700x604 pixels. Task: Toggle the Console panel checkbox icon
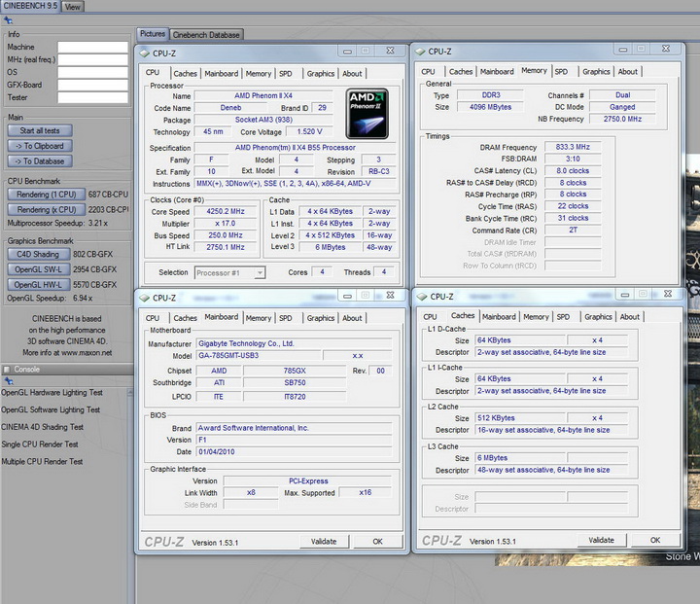click(x=7, y=370)
